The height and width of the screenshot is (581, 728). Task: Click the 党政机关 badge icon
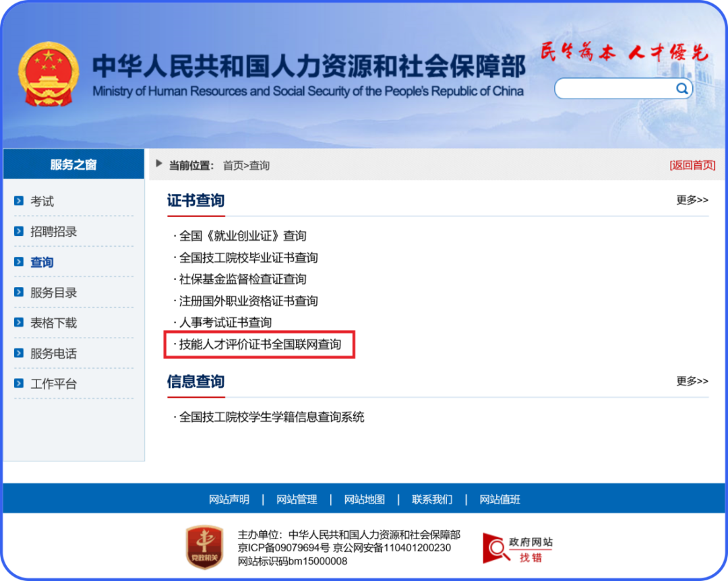[x=205, y=547]
